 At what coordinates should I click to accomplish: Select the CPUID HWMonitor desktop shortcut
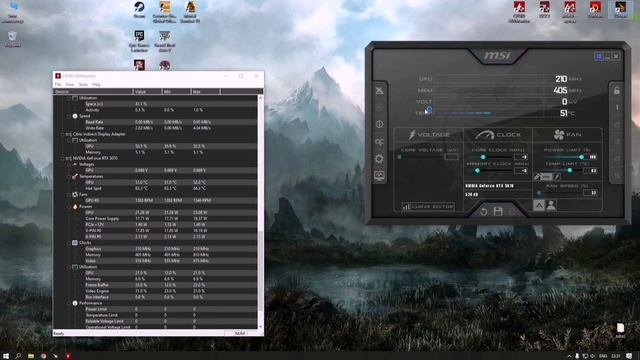coord(519,12)
